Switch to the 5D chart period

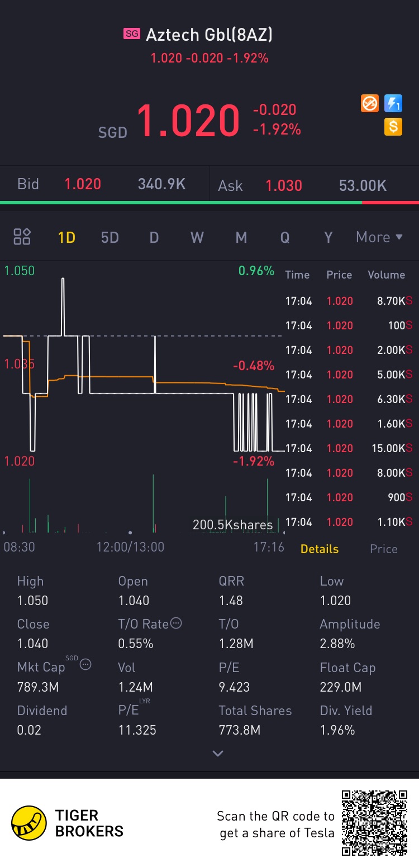pyautogui.click(x=110, y=237)
